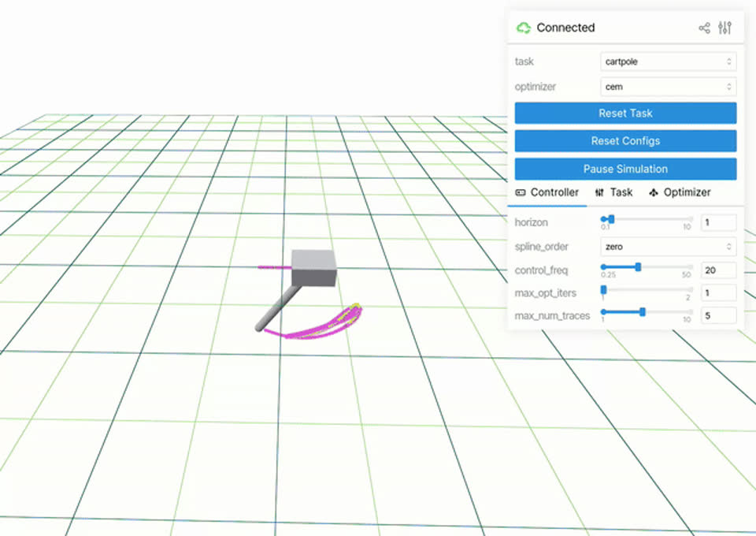Open the task dropdown showing cartpole
Viewport: 756px width, 536px height.
(669, 61)
